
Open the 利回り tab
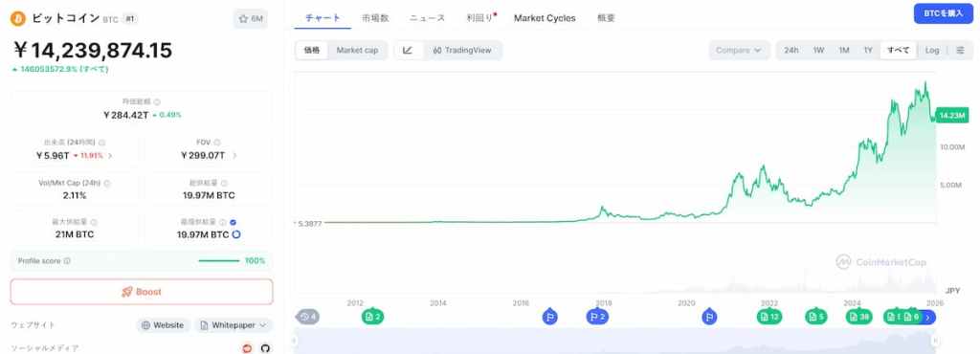[480, 18]
